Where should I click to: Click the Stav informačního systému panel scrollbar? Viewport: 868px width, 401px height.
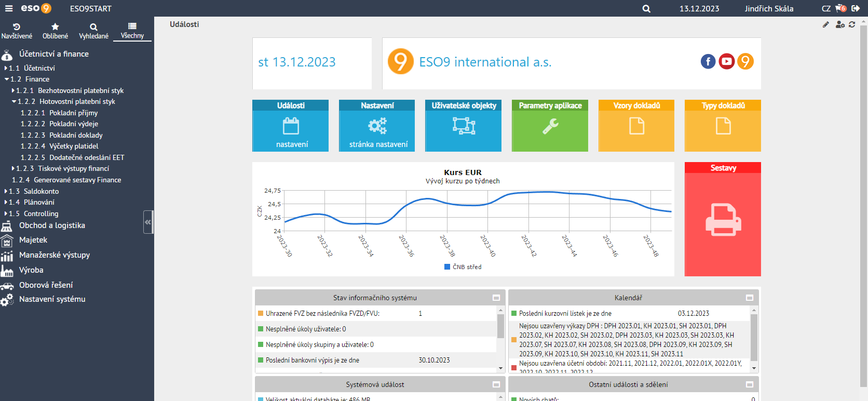point(500,327)
